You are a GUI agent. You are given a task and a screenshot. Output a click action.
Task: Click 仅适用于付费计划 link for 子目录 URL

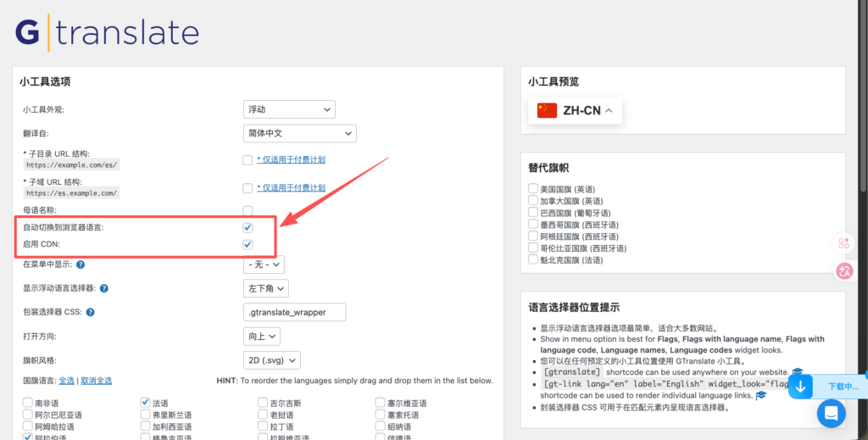(x=292, y=159)
